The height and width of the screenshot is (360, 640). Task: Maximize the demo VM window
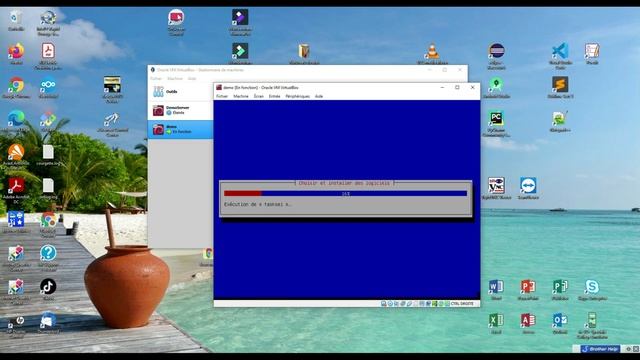tap(457, 87)
